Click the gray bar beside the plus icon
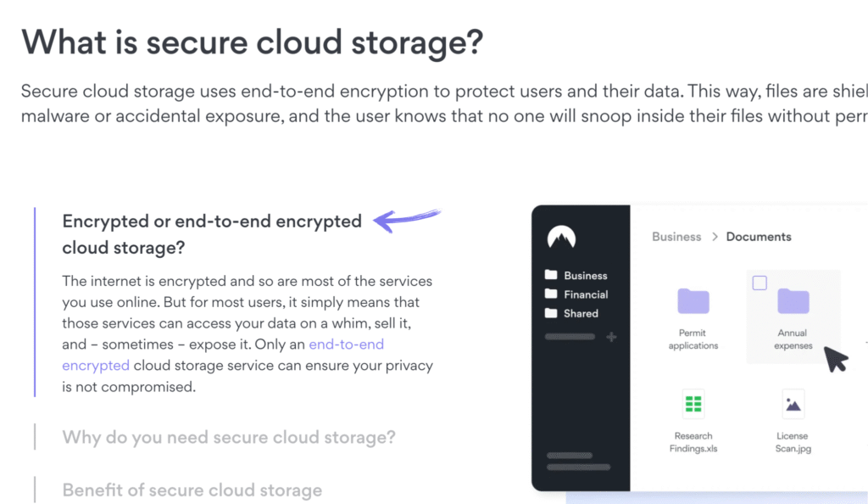 click(570, 337)
